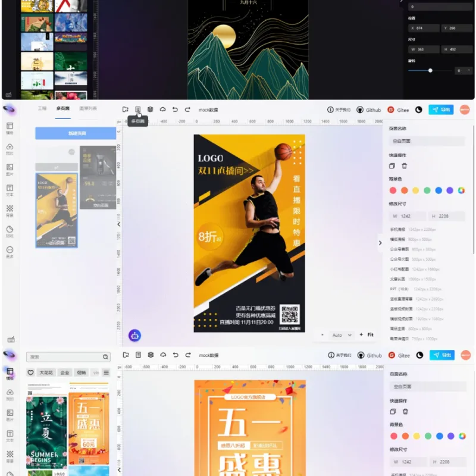
Task: Click rotation slider handle in dark top editor
Action: (430, 70)
